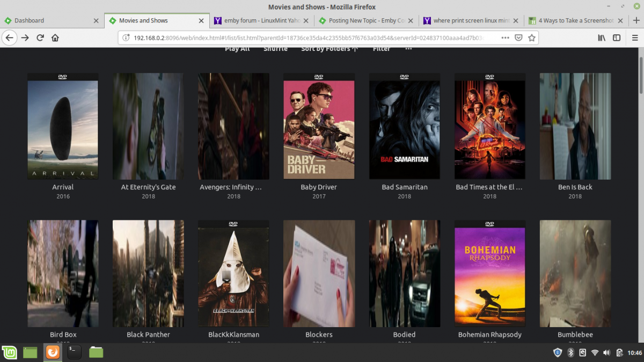
Task: Open the At Eternity's Gate thumbnail
Action: click(148, 126)
